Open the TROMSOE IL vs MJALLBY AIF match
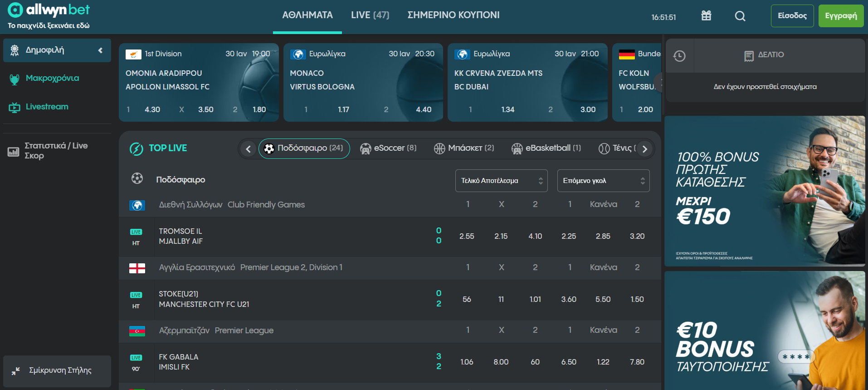Viewport: 868px width, 390px height. [180, 236]
